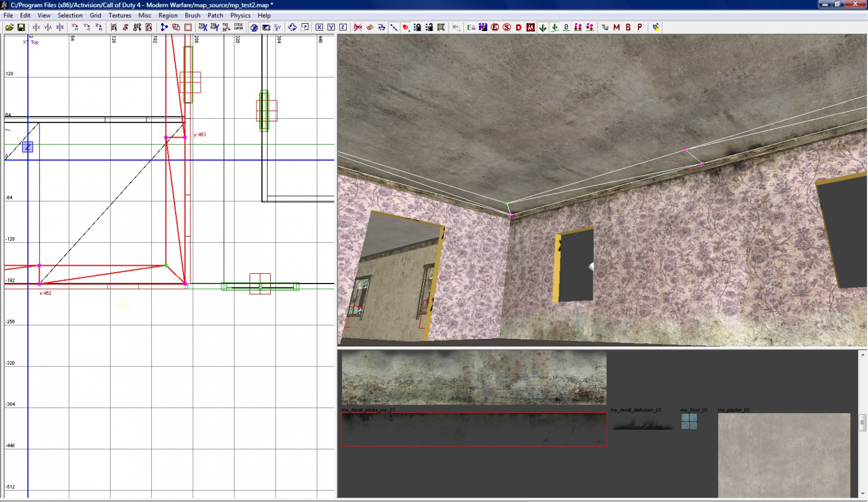Image resolution: width=868 pixels, height=502 pixels.
Task: Toggle the pressed green down-arrow toolbar button
Action: click(x=542, y=27)
